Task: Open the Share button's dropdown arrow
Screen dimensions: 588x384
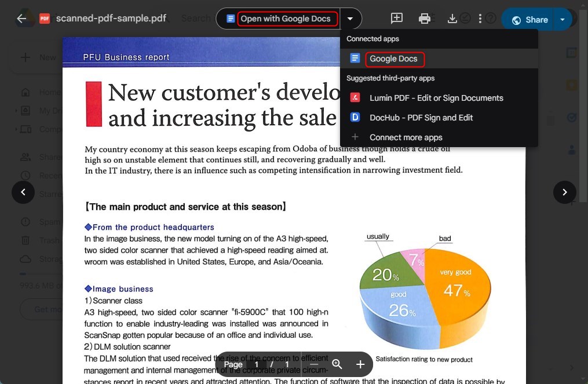Action: [x=561, y=19]
